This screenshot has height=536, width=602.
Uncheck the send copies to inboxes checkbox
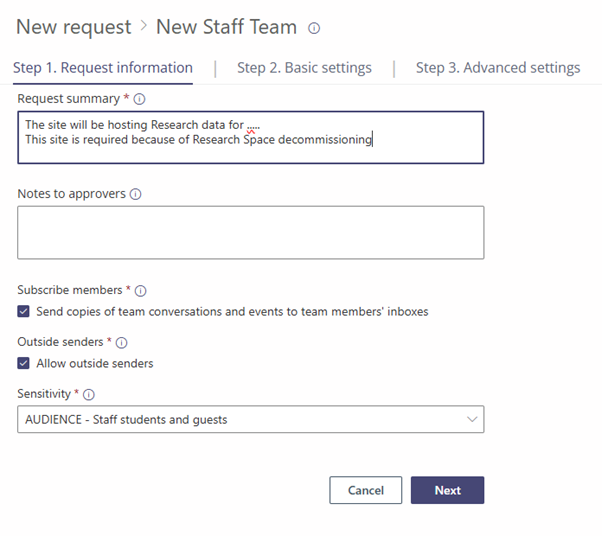[x=24, y=312]
